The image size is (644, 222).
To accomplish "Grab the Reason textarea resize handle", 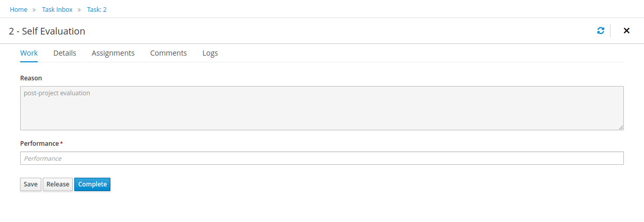I will tap(621, 127).
